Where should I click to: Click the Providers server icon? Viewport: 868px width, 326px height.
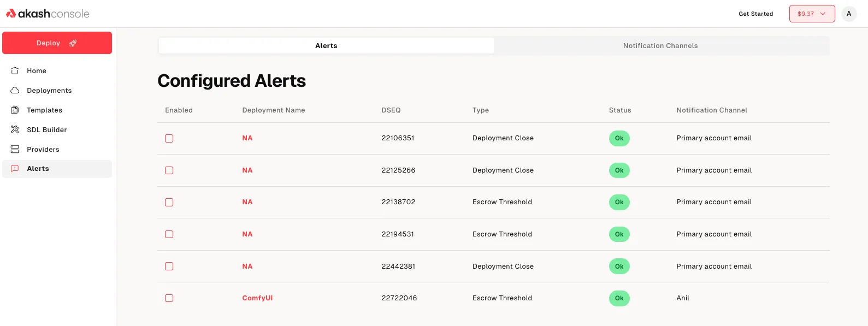[15, 150]
